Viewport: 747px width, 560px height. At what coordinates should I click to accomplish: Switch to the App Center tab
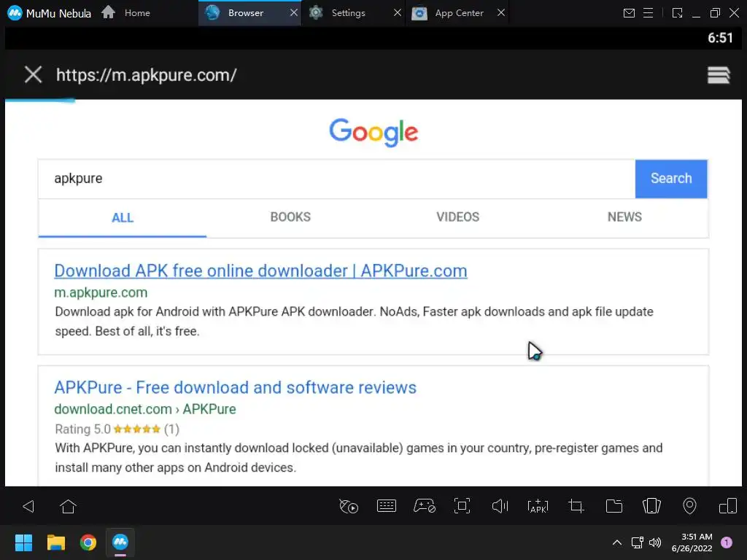point(459,13)
